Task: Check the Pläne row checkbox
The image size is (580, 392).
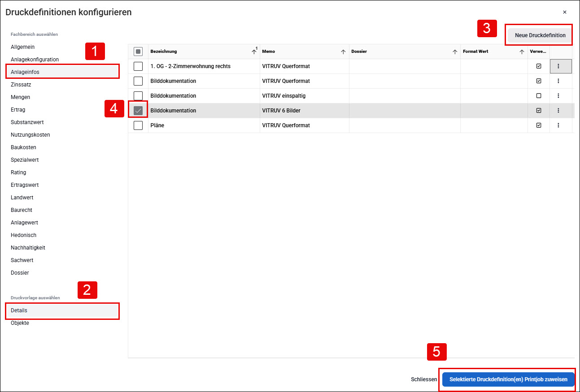Action: [x=138, y=125]
